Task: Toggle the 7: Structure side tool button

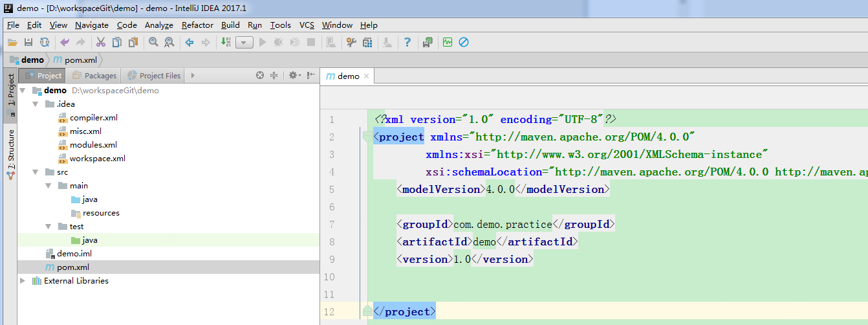Action: coord(11,154)
